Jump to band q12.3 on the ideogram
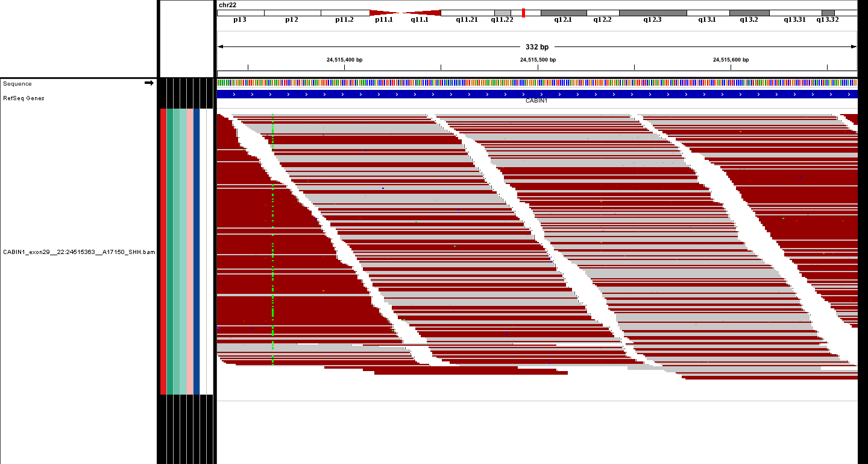Screen dimensions: 868x464 (653, 13)
